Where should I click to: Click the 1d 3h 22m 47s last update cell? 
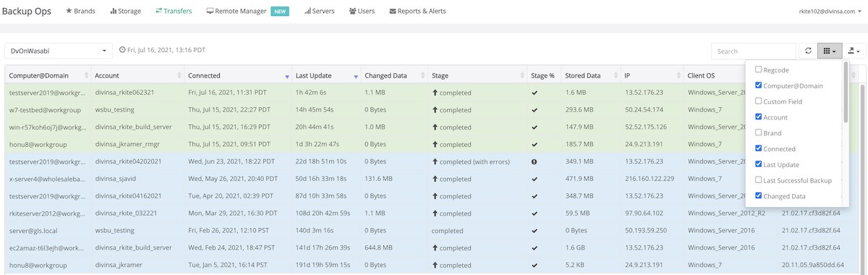[x=320, y=145]
